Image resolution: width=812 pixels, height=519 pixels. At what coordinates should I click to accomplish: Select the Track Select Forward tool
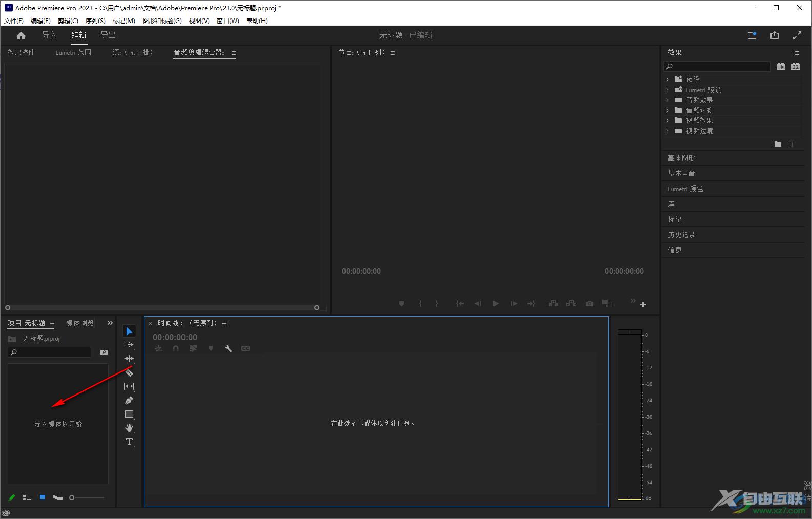click(129, 345)
